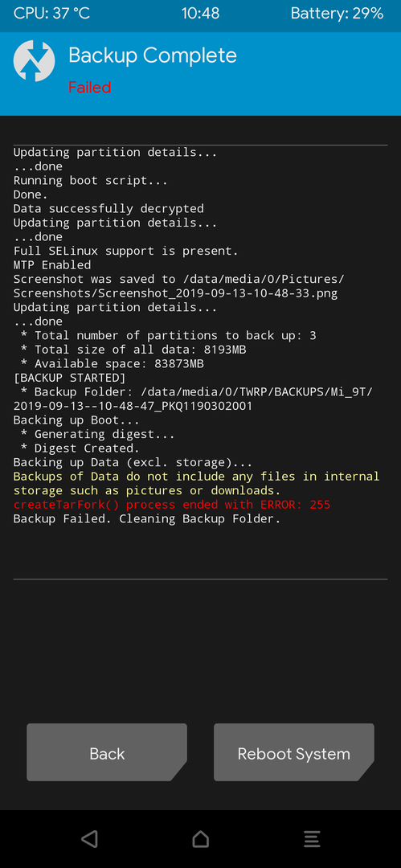401x868 pixels.
Task: Click the Reboot System button
Action: point(294,752)
